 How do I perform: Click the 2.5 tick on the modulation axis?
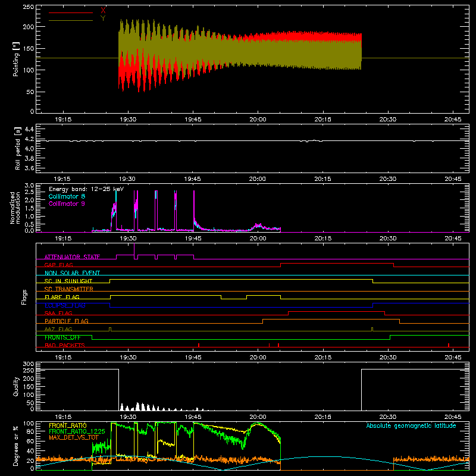29,192
